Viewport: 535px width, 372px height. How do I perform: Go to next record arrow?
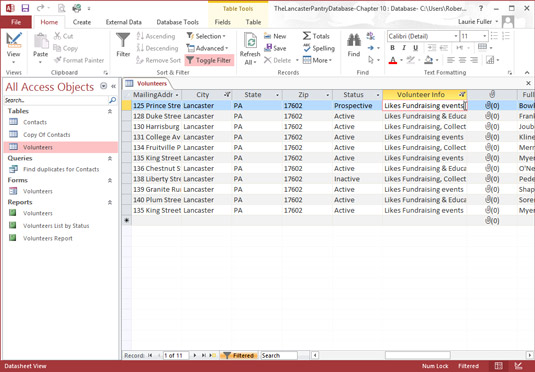pos(194,356)
